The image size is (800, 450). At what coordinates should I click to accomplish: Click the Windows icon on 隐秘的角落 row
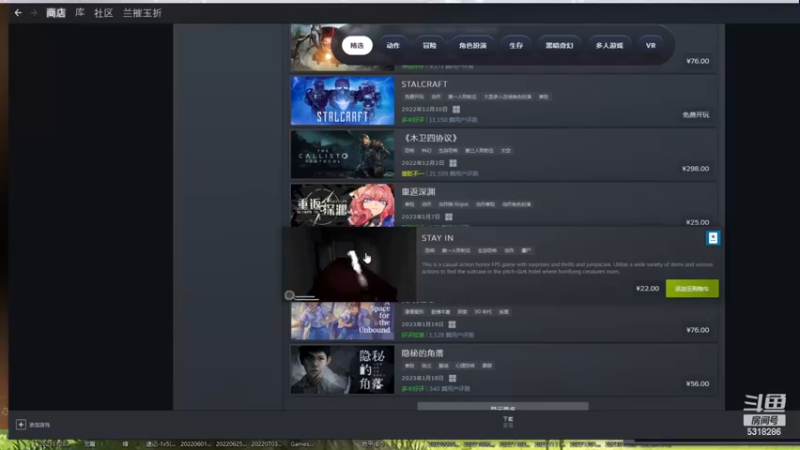[453, 378]
